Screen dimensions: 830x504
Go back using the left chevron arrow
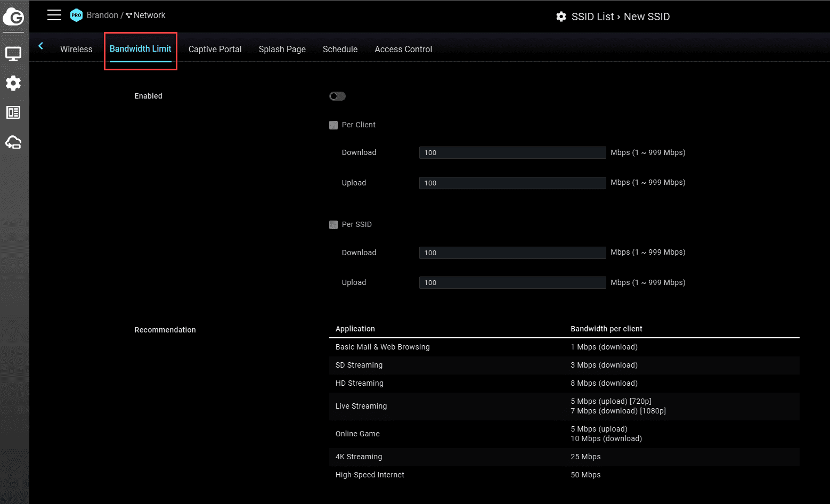pos(40,46)
